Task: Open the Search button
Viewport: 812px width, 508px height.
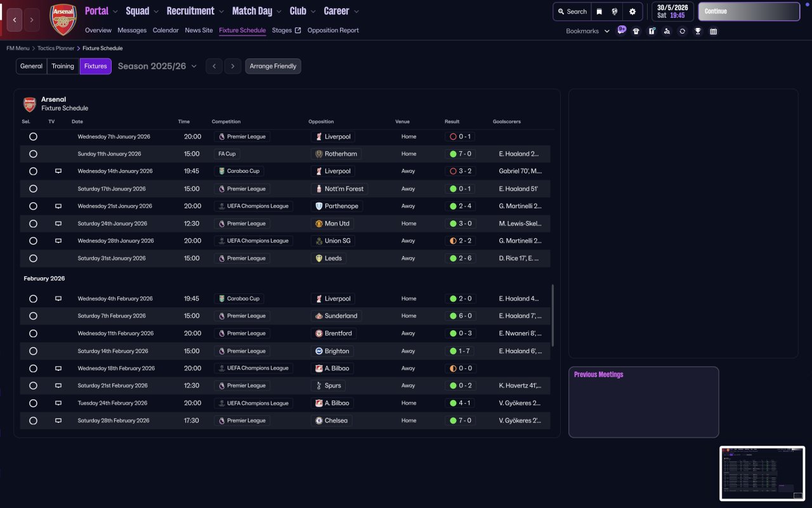Action: 572,11
